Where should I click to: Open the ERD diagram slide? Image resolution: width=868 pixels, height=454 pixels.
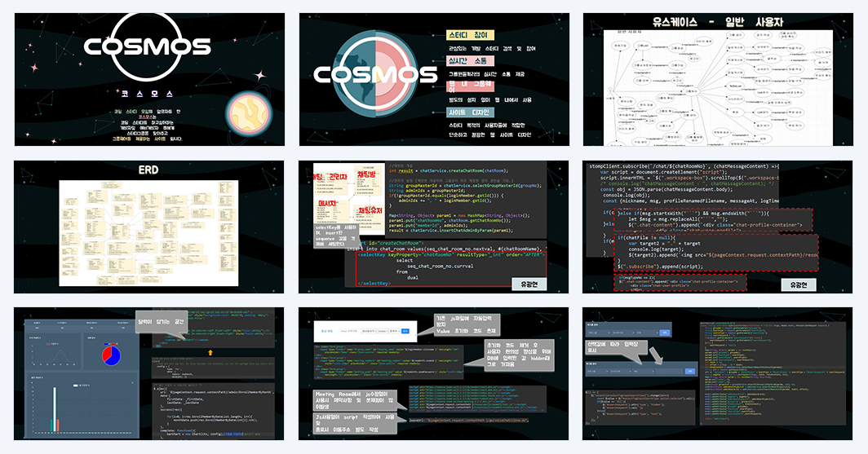149,227
